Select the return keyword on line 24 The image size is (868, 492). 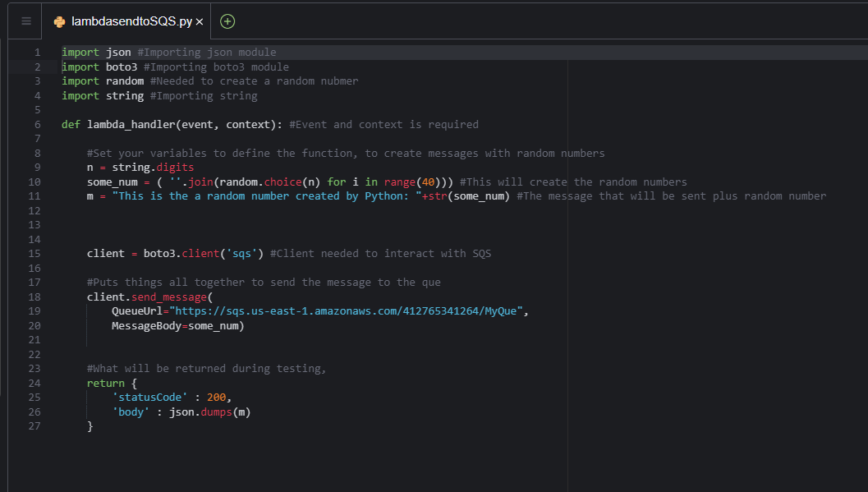pos(106,383)
